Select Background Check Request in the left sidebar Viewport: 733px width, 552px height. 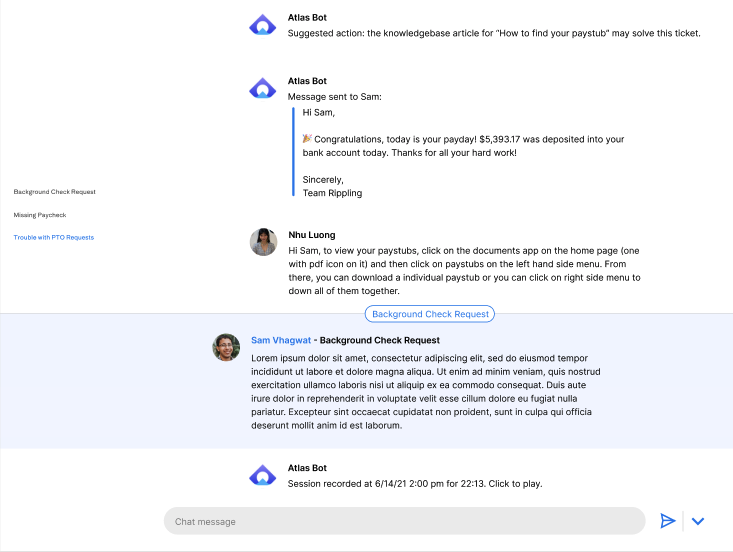pyautogui.click(x=55, y=192)
